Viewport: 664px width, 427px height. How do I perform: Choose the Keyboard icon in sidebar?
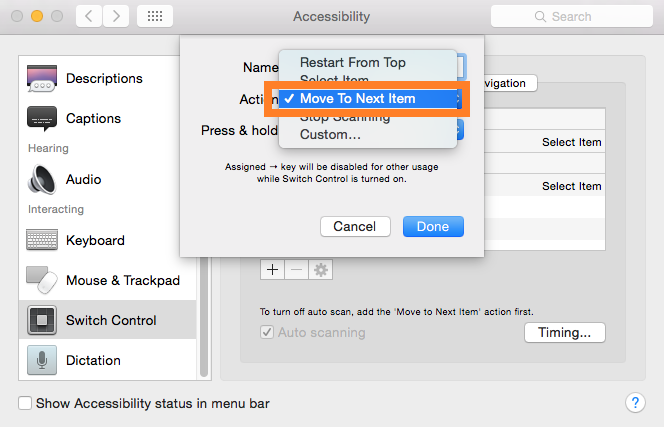click(x=41, y=240)
